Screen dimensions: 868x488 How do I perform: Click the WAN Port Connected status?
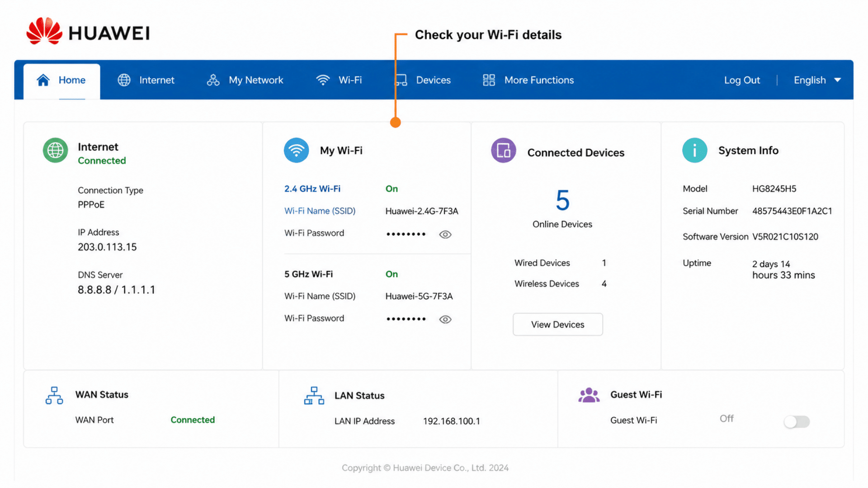pos(193,420)
